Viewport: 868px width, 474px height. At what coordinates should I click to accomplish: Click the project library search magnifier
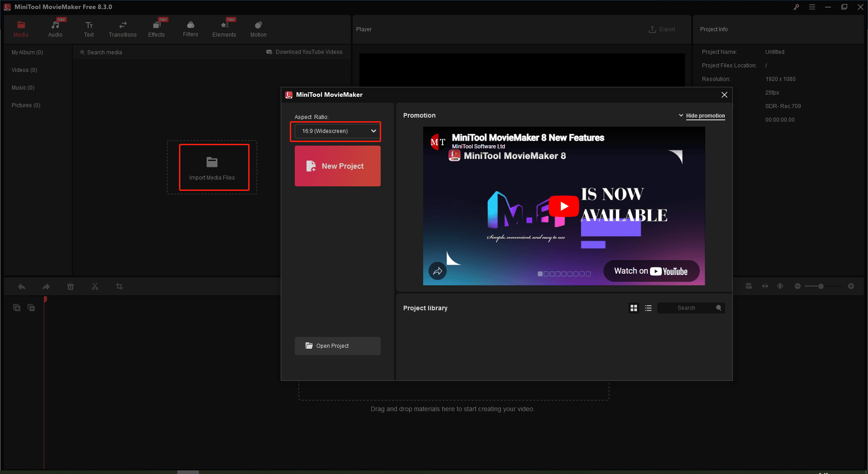pos(719,308)
